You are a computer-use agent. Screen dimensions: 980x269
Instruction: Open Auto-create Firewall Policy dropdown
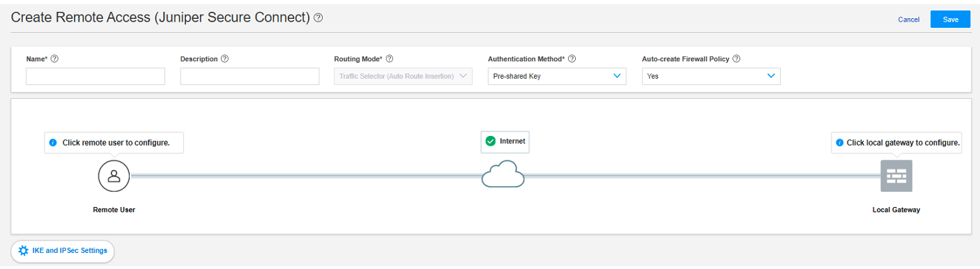(x=711, y=76)
